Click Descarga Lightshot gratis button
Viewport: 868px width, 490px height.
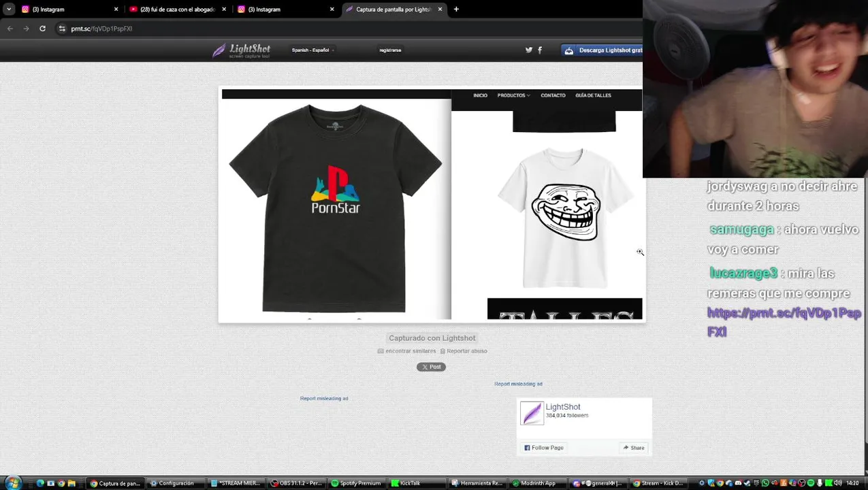602,50
